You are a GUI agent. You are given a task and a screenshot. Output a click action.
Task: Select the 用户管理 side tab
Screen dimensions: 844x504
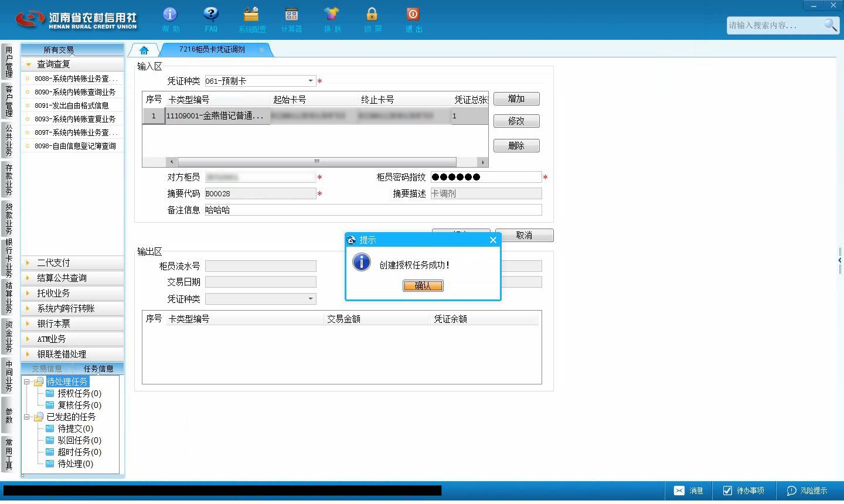tap(9, 62)
